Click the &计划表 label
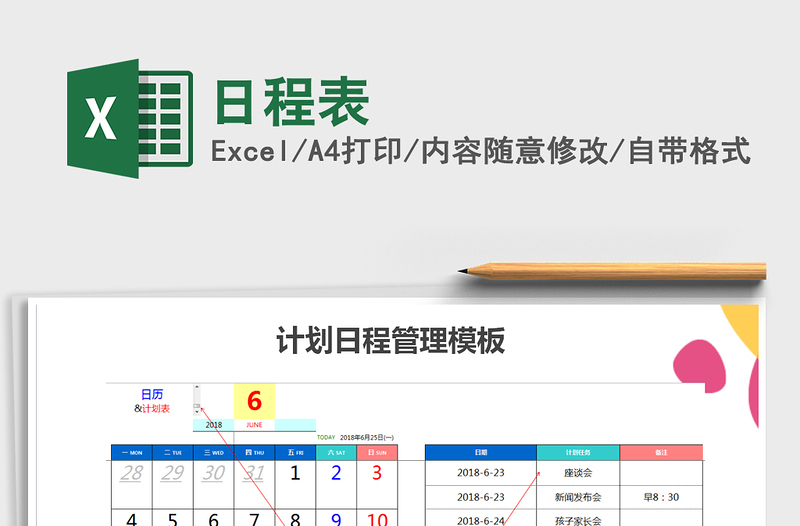800x526 pixels. 152,409
